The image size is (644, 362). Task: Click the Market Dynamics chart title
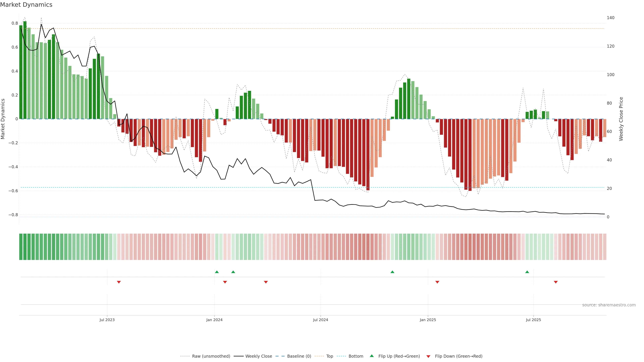[26, 5]
